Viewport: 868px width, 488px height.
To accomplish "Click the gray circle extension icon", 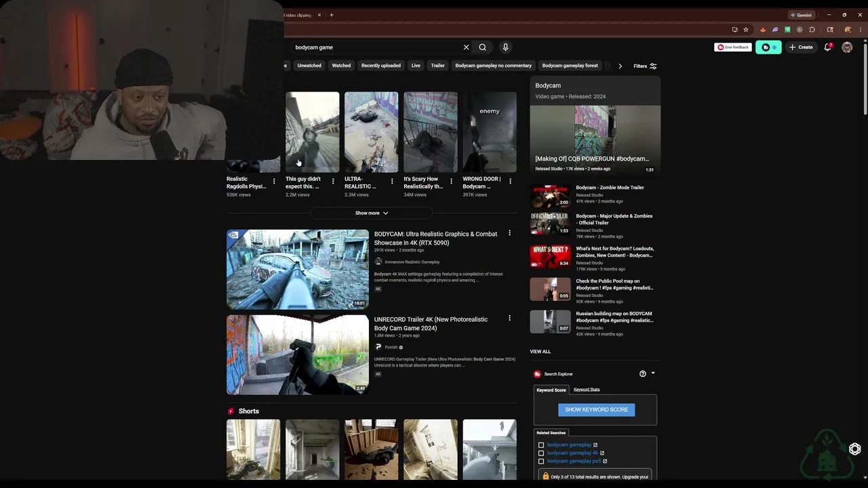I will click(x=800, y=30).
